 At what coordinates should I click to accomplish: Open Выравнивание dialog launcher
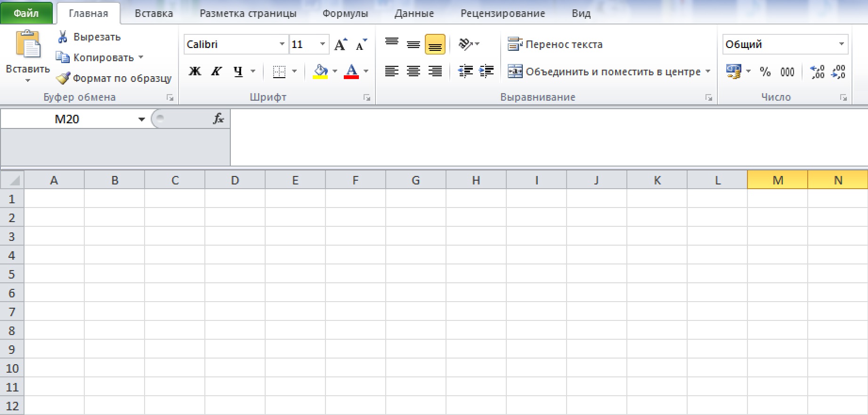pyautogui.click(x=709, y=98)
